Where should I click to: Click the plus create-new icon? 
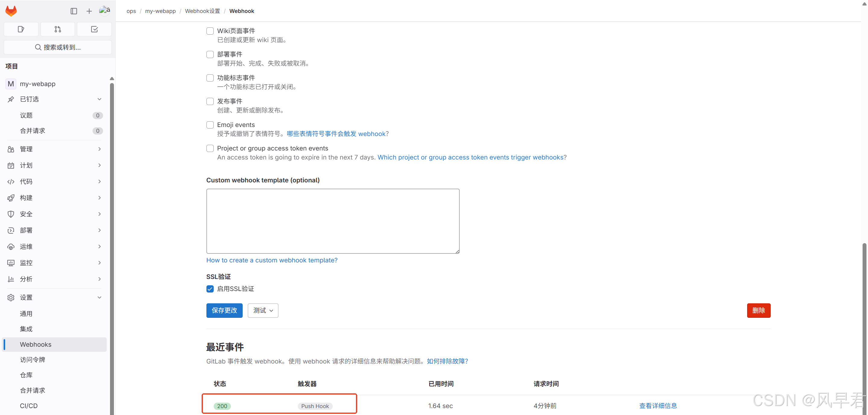coord(89,11)
